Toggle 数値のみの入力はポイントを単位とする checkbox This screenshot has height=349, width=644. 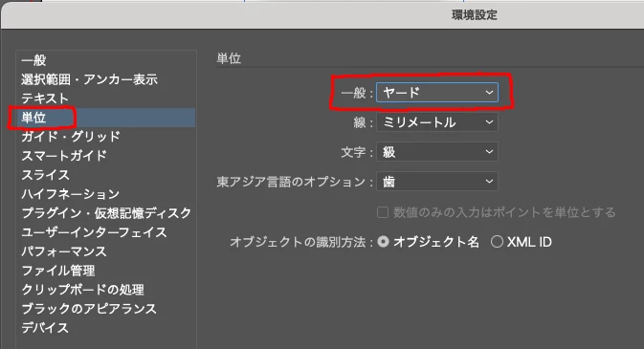(383, 212)
